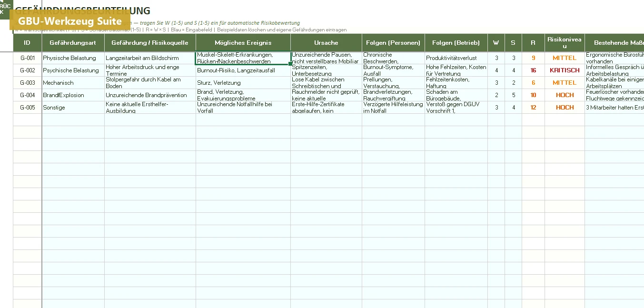644x308 pixels.
Task: Select the Keine aktuelle Ersthelfer-Ausbildung cell
Action: coord(150,108)
